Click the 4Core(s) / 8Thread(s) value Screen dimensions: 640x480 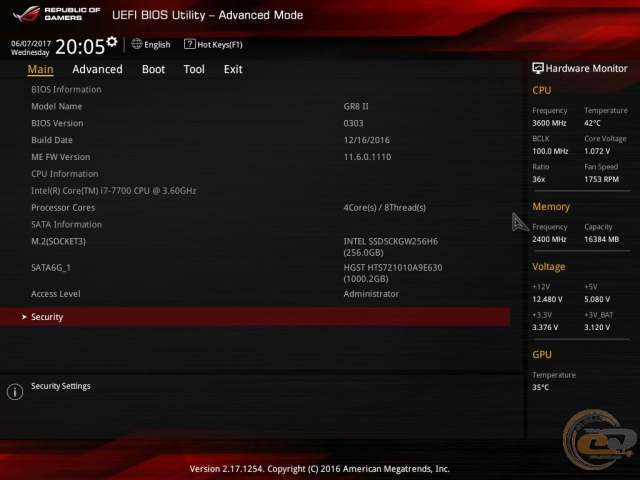(384, 207)
